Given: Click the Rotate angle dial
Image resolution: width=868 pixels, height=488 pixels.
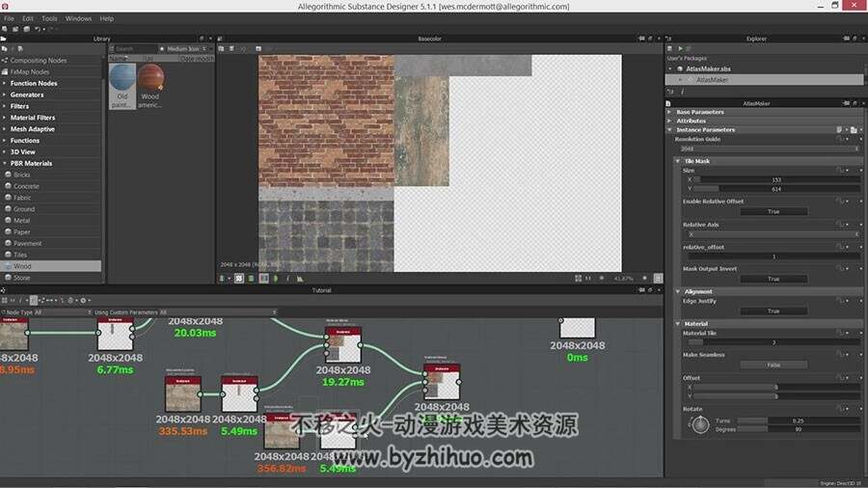Looking at the screenshot, I should [x=700, y=425].
